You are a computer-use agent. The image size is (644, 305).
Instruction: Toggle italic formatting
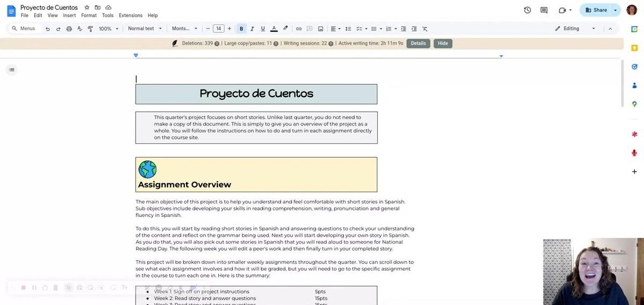pyautogui.click(x=252, y=28)
